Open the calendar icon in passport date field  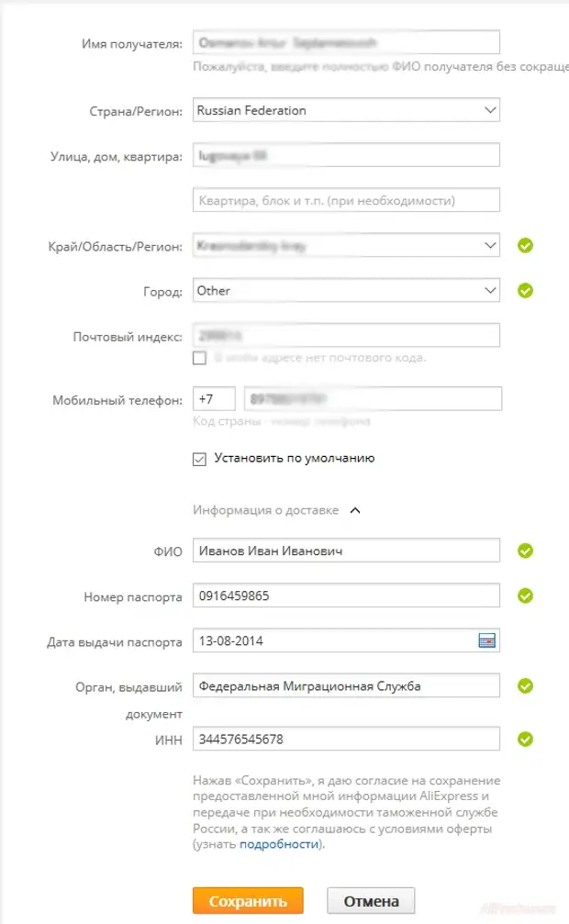click(x=486, y=640)
